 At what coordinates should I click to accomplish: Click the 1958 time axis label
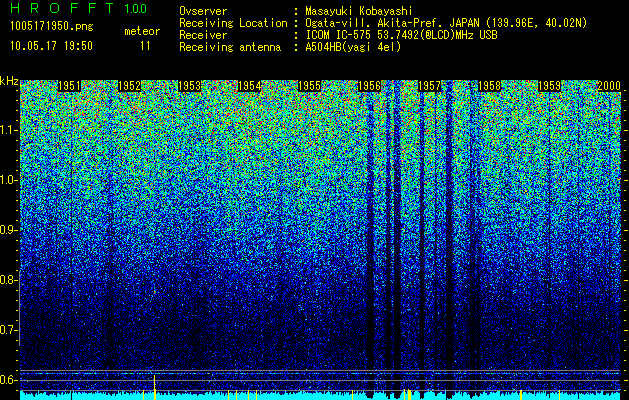(x=490, y=86)
